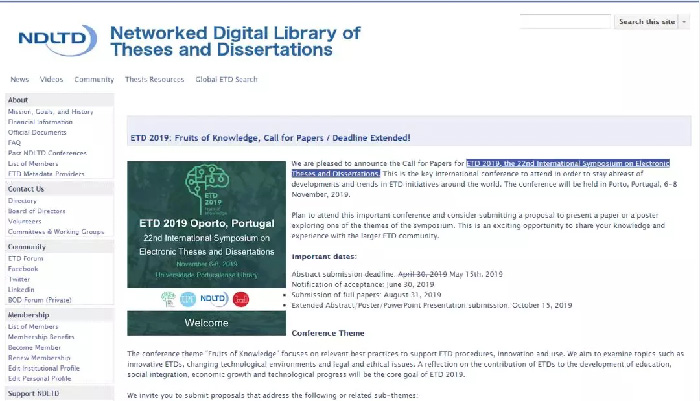Open the Volunteers sidebar link
This screenshot has width=700, height=401.
pos(25,221)
